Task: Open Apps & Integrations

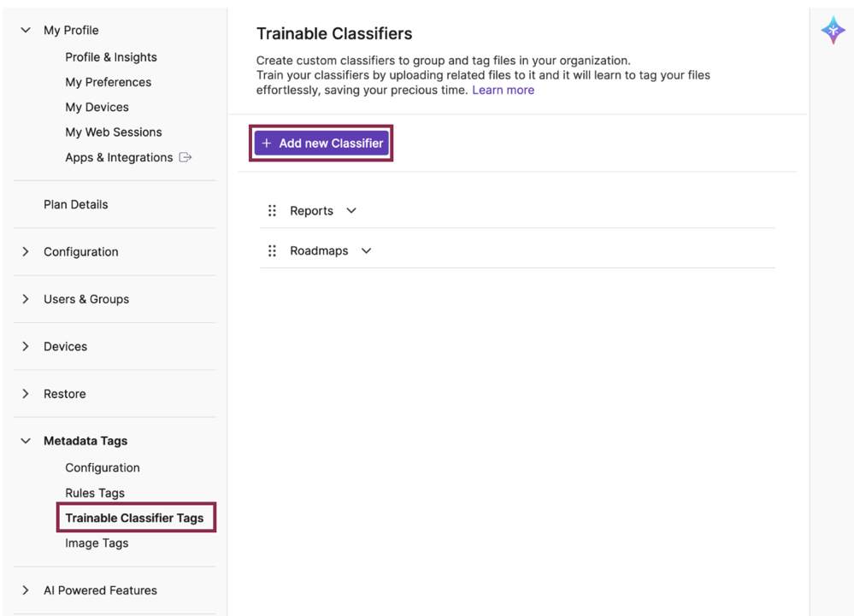Action: pos(119,157)
